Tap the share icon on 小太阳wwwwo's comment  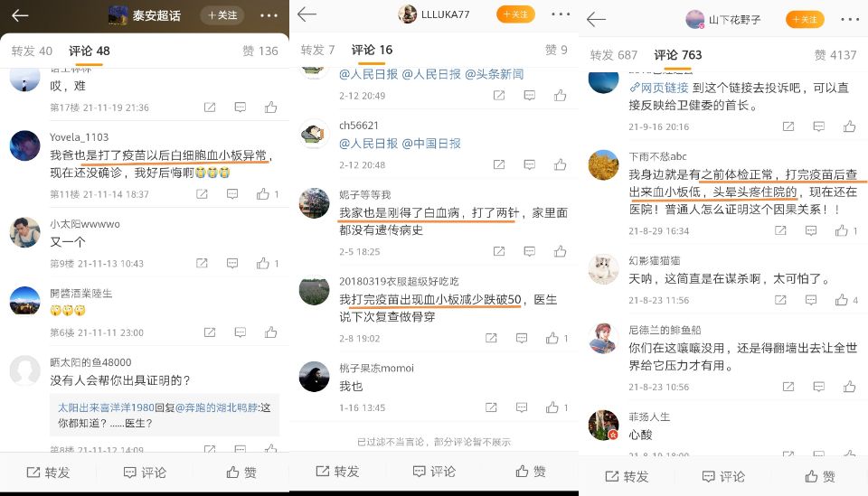202,263
